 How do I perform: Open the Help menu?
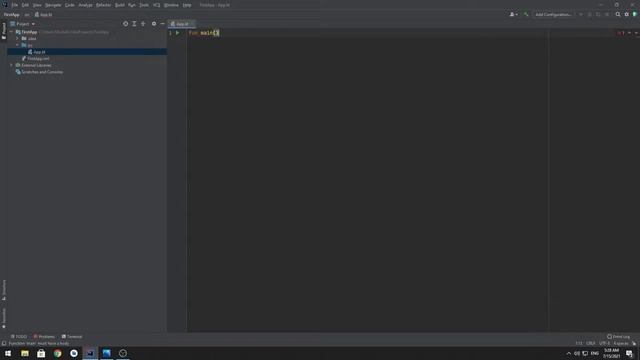coord(187,5)
